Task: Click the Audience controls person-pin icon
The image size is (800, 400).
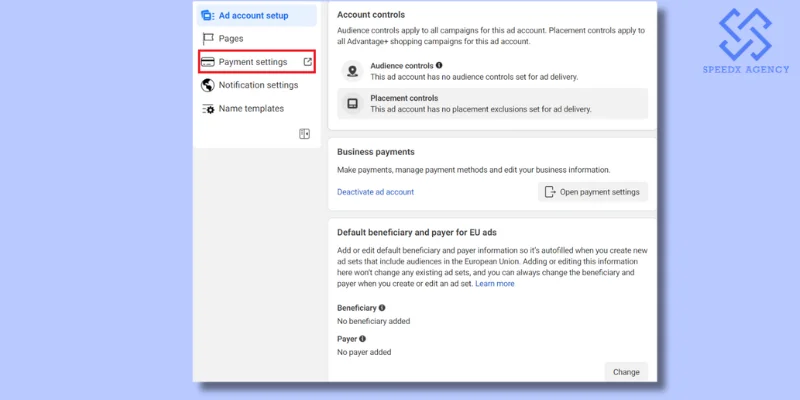Action: pyautogui.click(x=352, y=70)
